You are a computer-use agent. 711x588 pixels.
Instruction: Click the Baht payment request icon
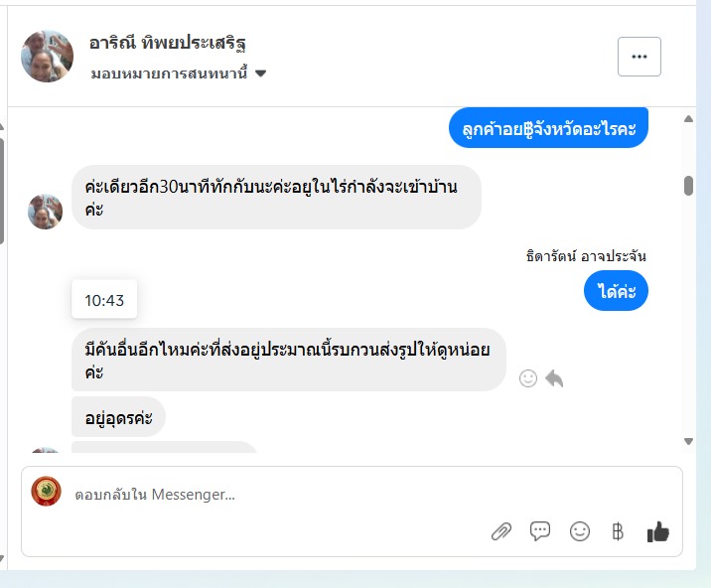[x=618, y=531]
